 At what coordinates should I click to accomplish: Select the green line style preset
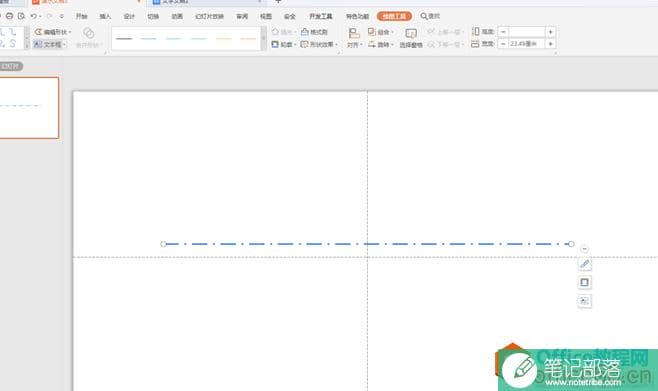[x=198, y=39]
